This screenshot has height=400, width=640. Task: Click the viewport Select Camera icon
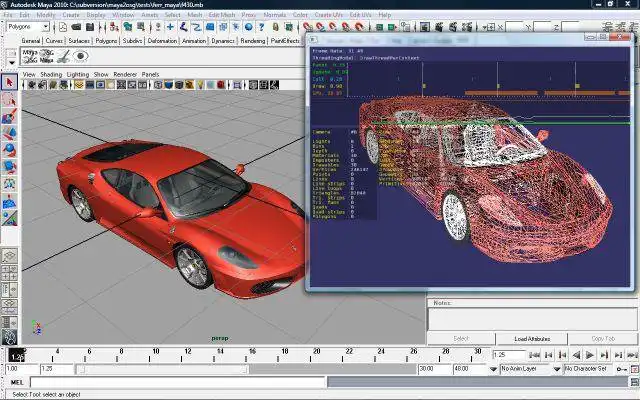[31, 85]
